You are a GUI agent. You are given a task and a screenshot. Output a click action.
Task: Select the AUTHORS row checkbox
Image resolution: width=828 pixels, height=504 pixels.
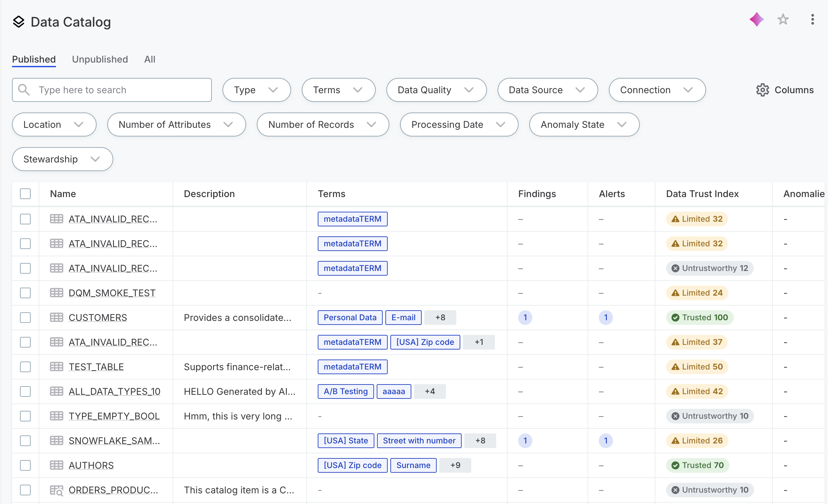[x=25, y=466]
